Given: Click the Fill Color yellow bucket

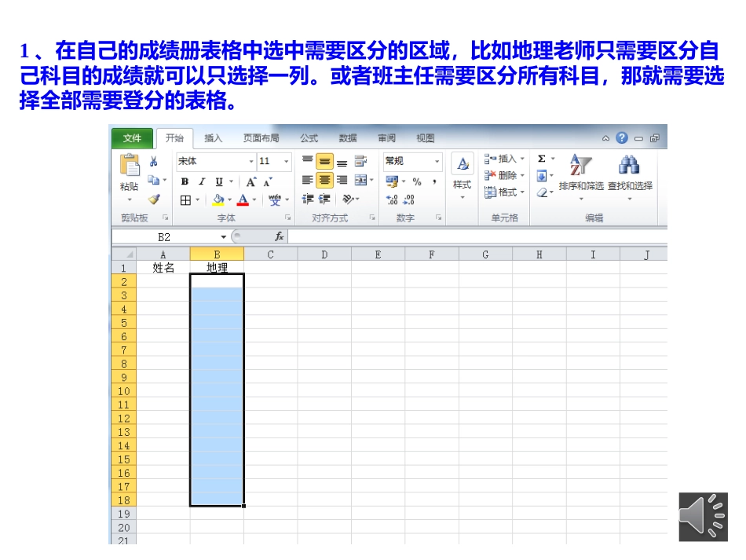Looking at the screenshot, I should (x=218, y=199).
